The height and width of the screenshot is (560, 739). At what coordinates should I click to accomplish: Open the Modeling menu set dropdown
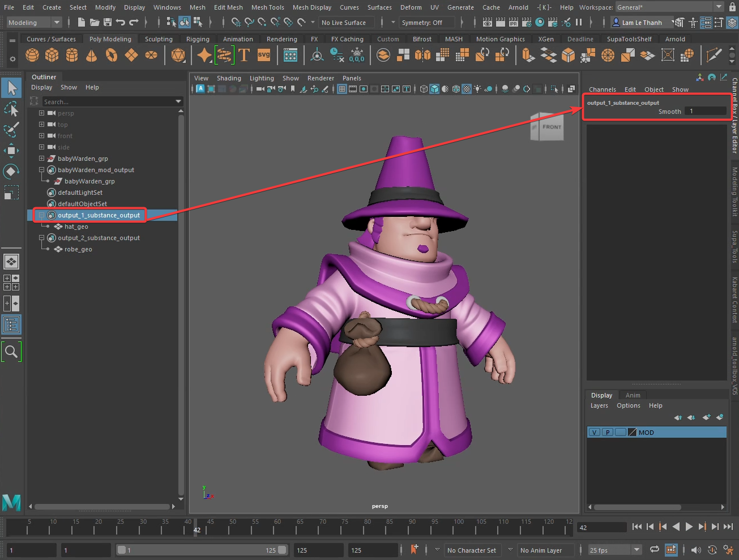34,23
